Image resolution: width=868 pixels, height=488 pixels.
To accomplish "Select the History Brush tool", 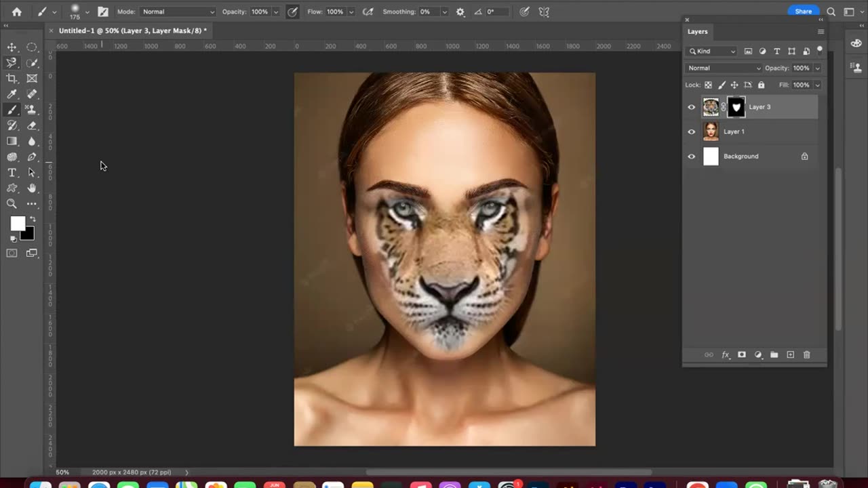I will [x=12, y=125].
